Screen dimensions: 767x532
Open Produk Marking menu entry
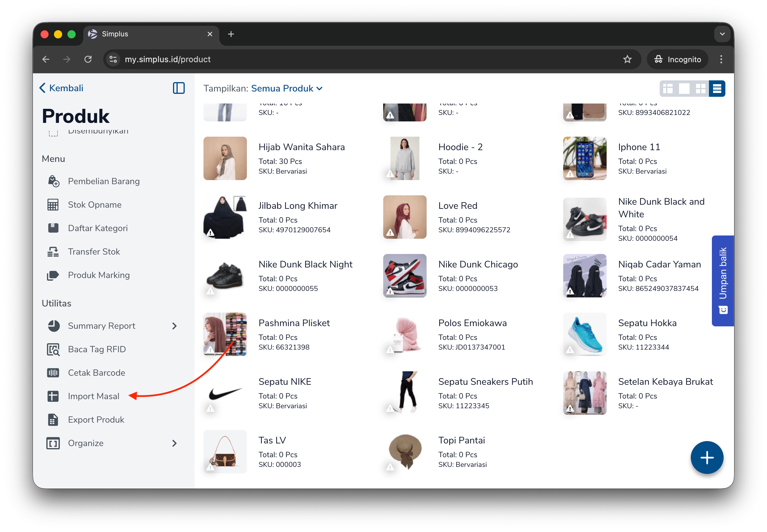pyautogui.click(x=99, y=275)
